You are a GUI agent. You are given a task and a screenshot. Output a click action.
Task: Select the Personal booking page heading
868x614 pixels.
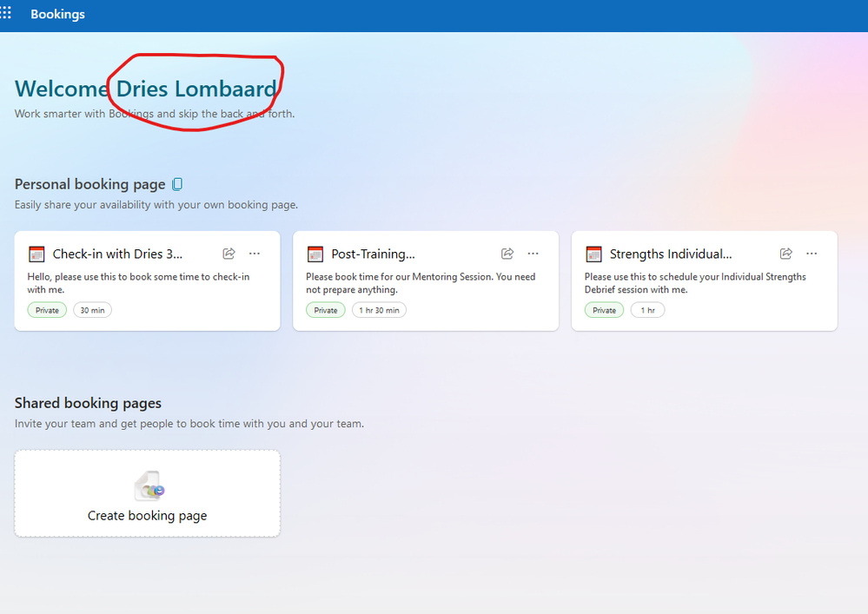89,184
